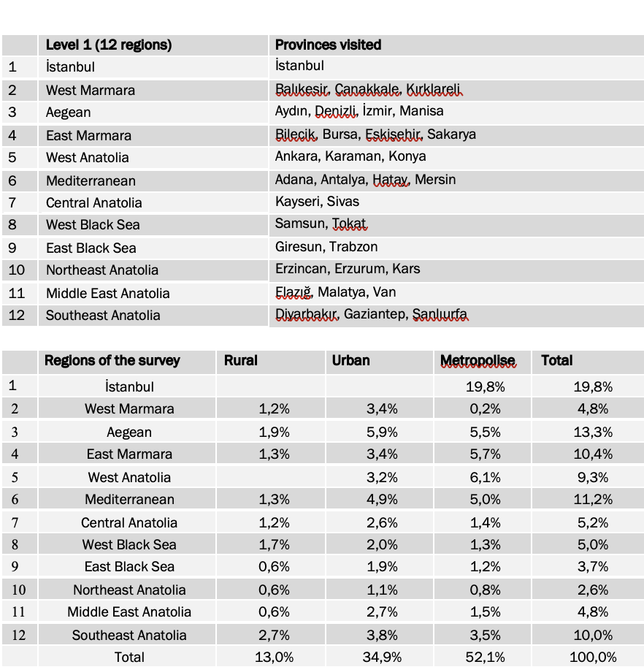Click the 'Regions of the survey' header

112,361
